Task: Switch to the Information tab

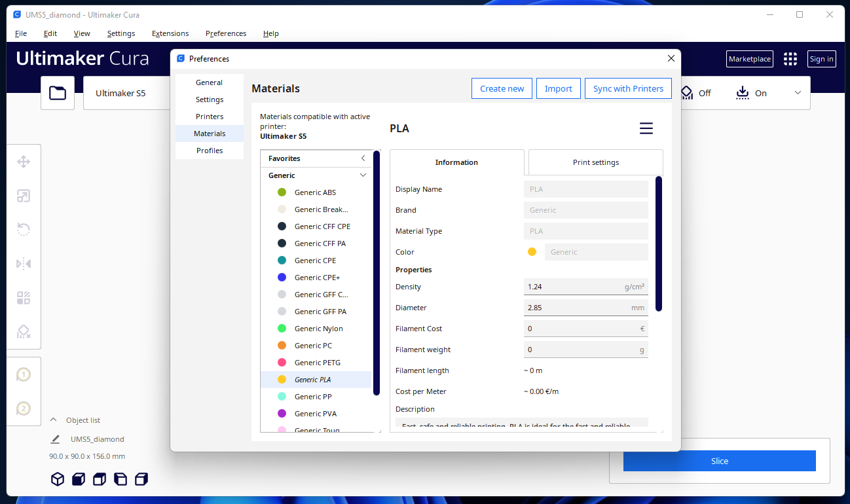Action: click(x=457, y=162)
